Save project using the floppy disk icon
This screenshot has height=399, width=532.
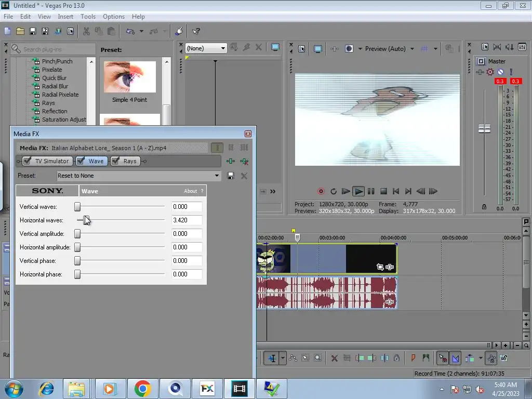coord(33,31)
